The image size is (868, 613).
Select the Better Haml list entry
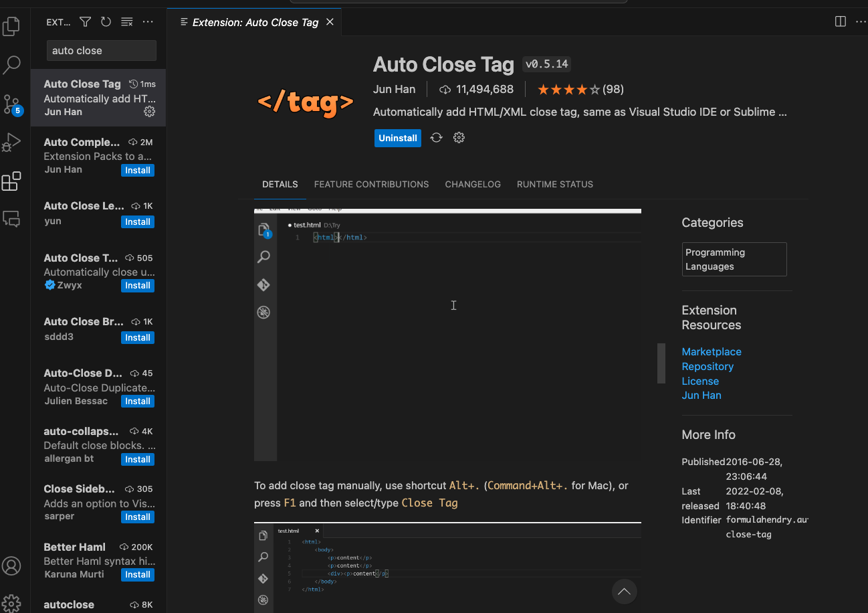(x=98, y=560)
